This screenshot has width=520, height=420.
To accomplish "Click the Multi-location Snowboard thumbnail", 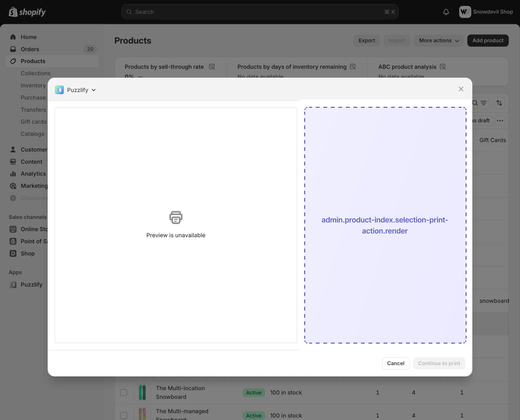I will pos(142,392).
